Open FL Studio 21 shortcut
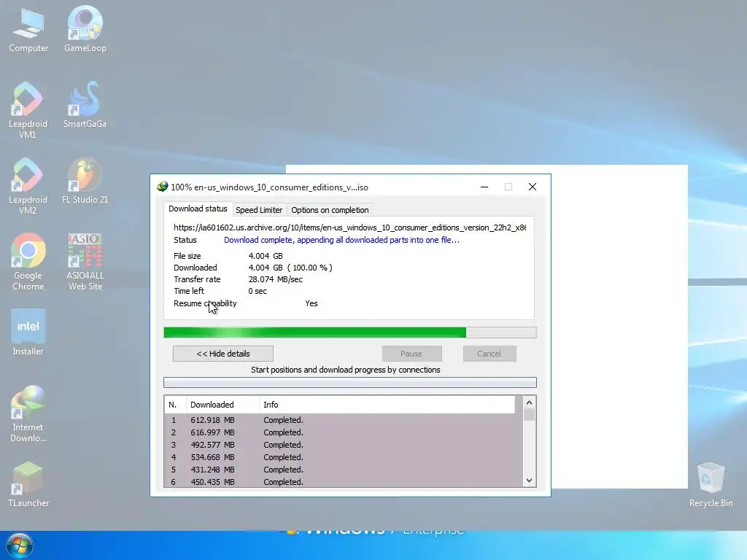 85,181
